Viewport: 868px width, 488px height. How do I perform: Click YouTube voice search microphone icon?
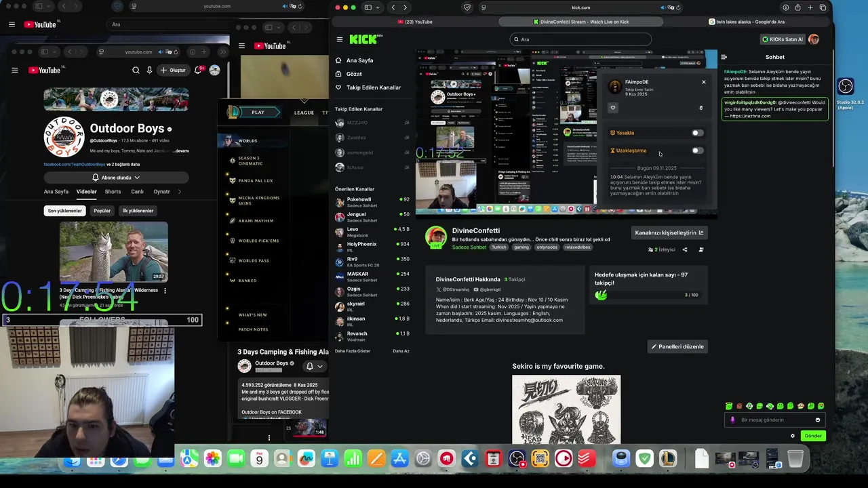[x=149, y=70]
